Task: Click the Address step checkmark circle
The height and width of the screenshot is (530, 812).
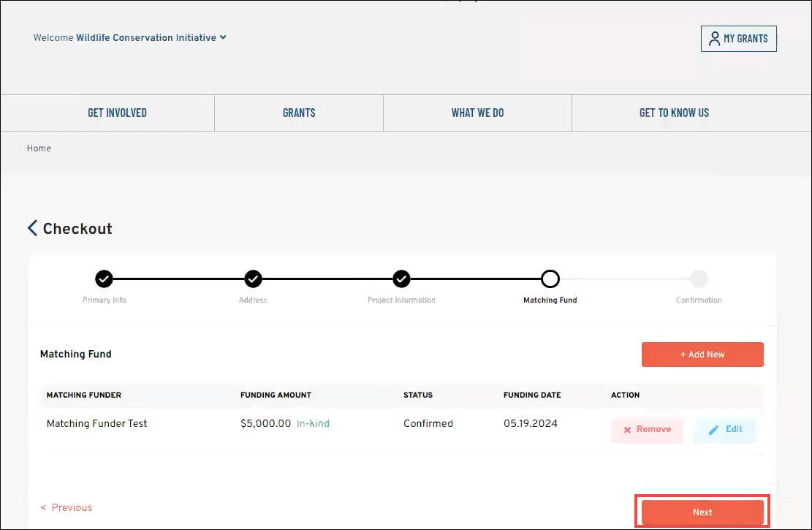Action: [x=253, y=279]
